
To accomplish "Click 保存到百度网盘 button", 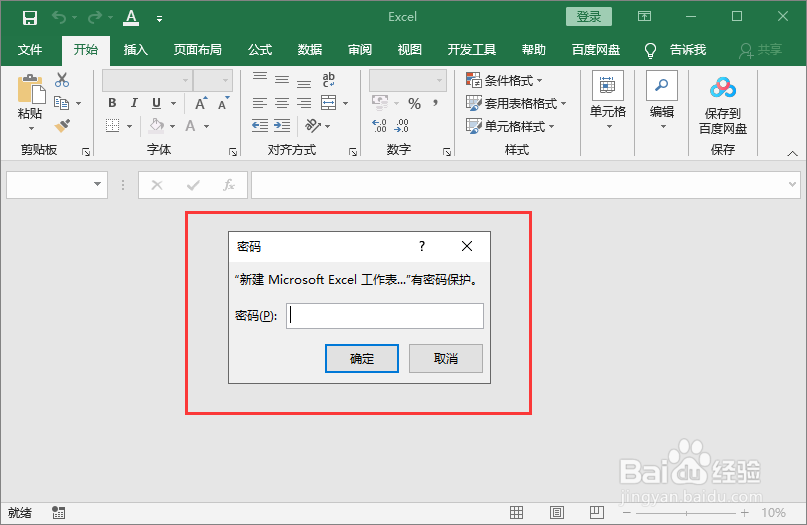I will 723,106.
